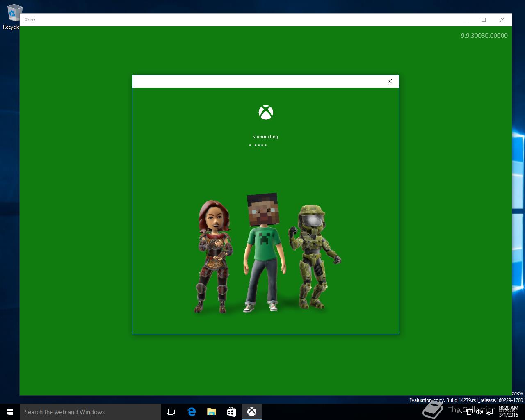525x420 pixels.
Task: Open the volume control tray icon
Action: pyautogui.click(x=479, y=412)
